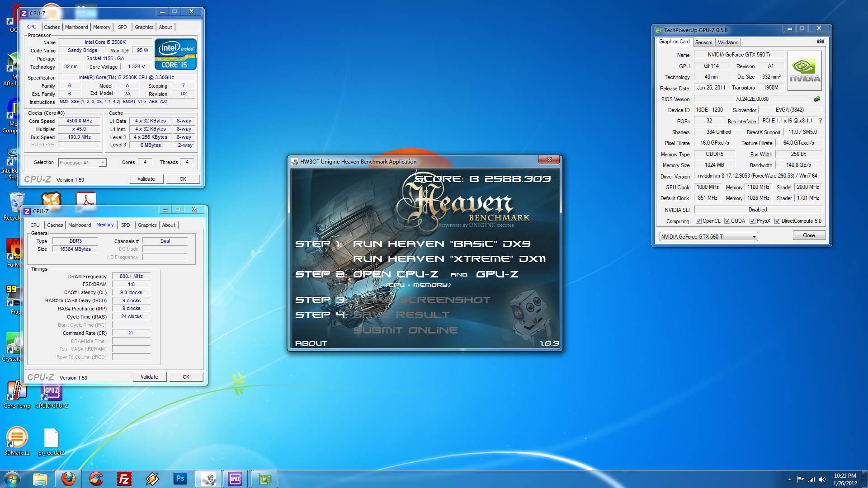The height and width of the screenshot is (488, 868).
Task: Open About in the Heaven benchmark app
Action: click(311, 343)
